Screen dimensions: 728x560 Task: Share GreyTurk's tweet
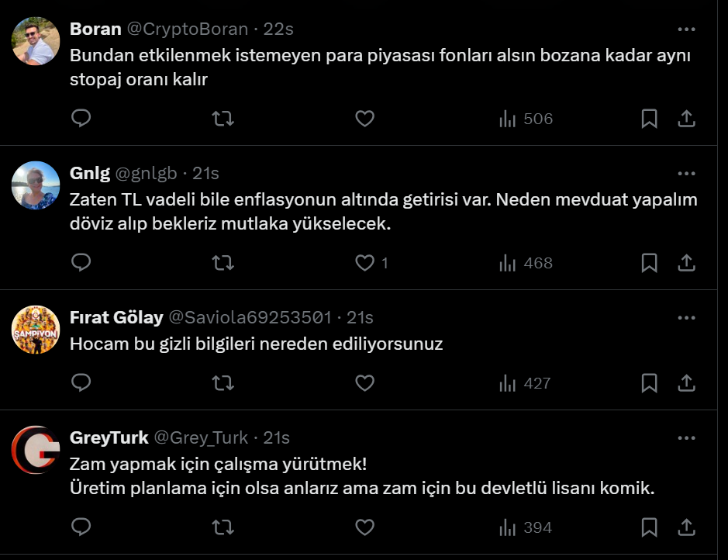pos(686,527)
